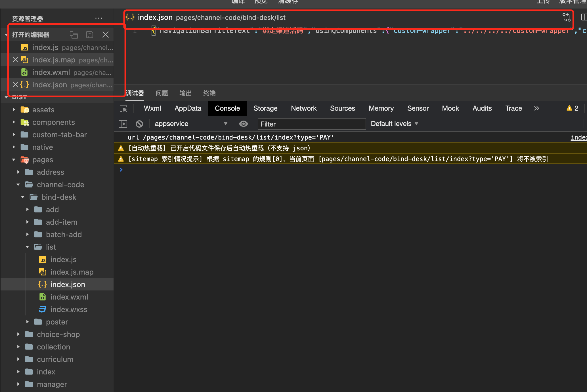Switch to the Network tab
587x392 pixels.
pyautogui.click(x=303, y=108)
